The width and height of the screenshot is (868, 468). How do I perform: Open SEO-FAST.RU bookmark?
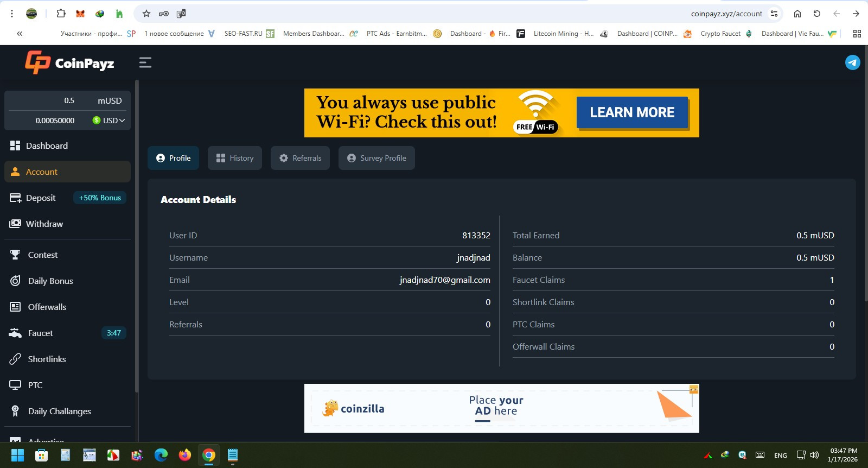tap(249, 34)
